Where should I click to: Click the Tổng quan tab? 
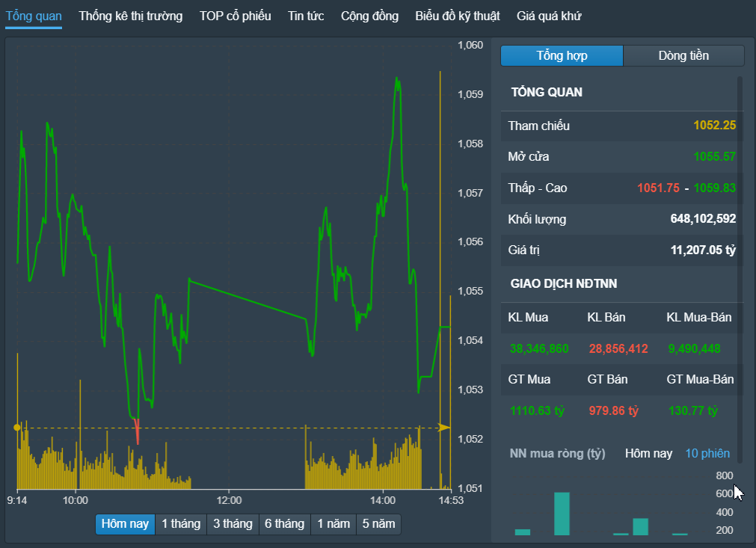[34, 16]
